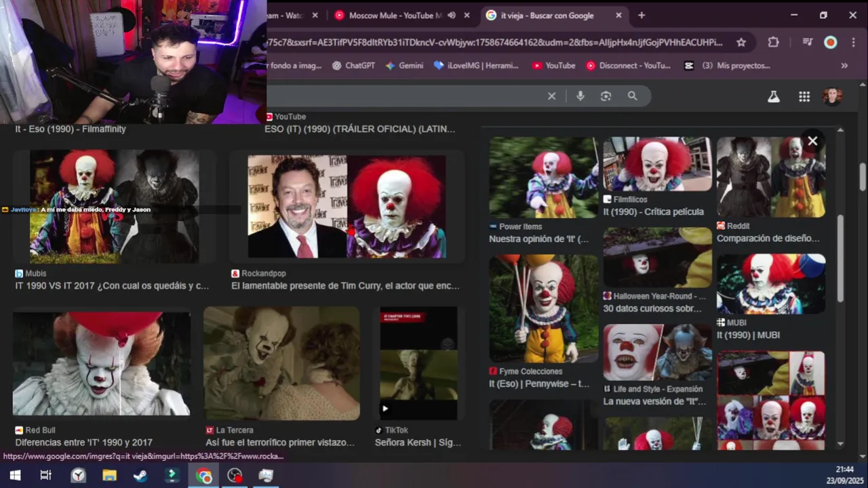Open the Disconnect - YouTube bookmark

(x=628, y=66)
